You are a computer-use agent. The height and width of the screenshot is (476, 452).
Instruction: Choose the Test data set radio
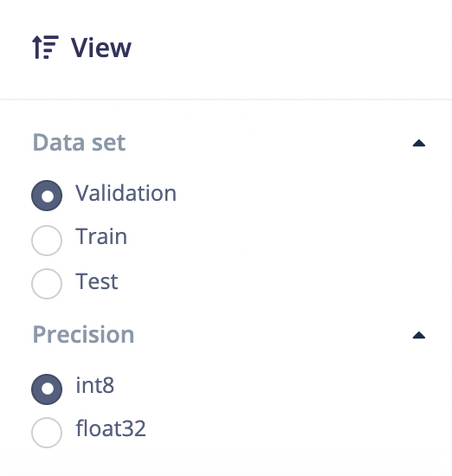pos(47,284)
